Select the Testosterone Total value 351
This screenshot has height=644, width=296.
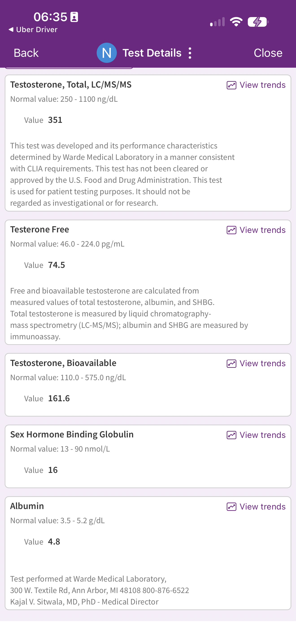[x=55, y=120]
